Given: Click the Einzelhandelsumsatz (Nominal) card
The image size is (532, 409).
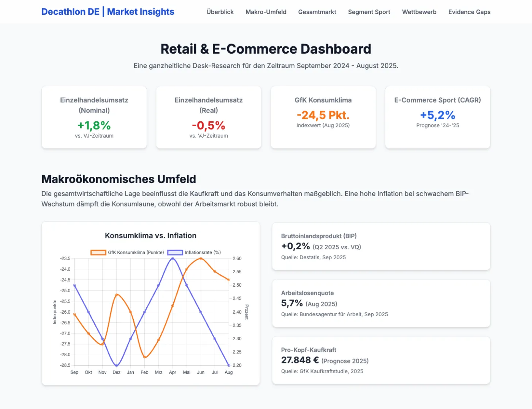Looking at the screenshot, I should (94, 117).
